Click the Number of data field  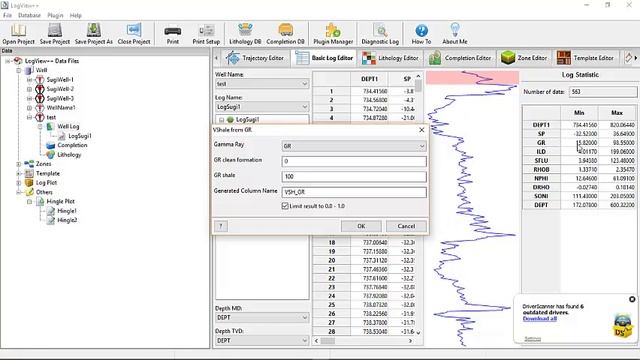pos(603,92)
